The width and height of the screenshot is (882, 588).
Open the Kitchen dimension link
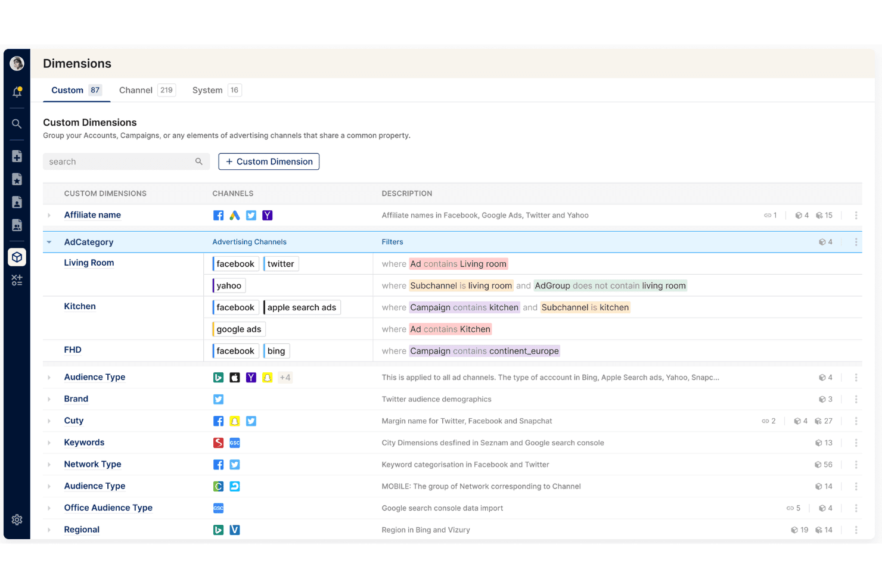pyautogui.click(x=80, y=306)
